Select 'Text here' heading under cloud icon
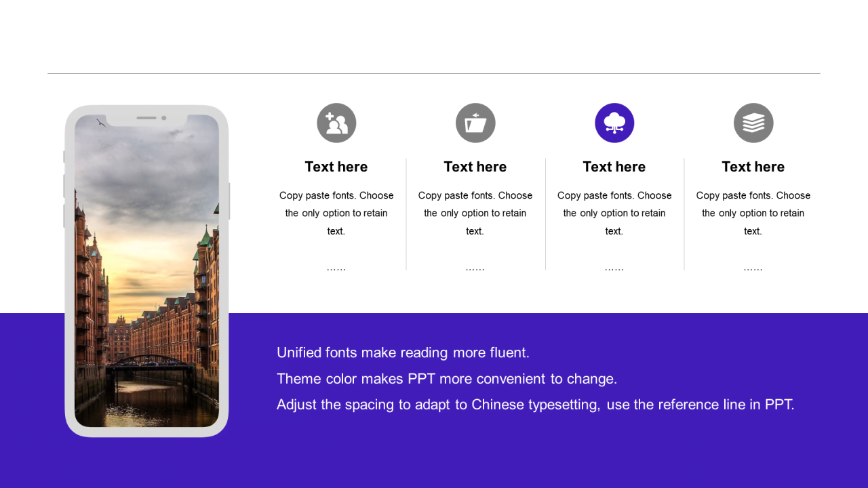Viewport: 868px width, 488px height. point(614,167)
